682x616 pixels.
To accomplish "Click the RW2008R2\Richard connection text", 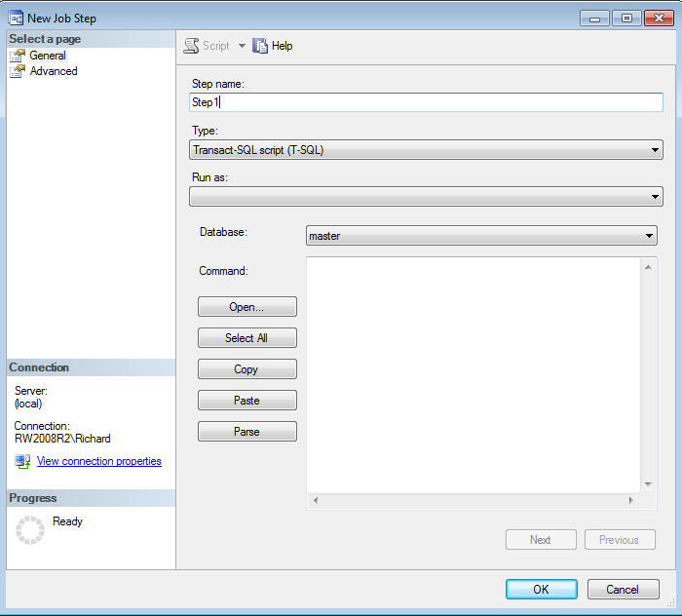I will tap(62, 439).
